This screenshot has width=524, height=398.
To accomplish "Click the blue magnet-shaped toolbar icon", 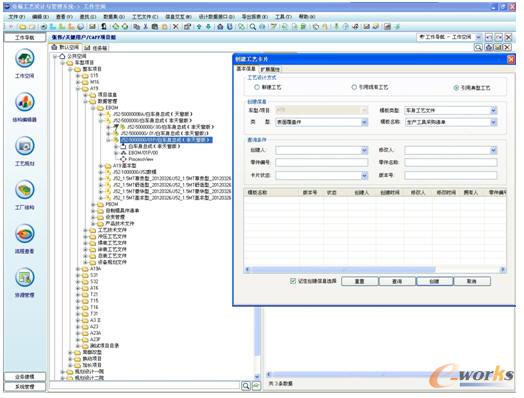I will (230, 27).
